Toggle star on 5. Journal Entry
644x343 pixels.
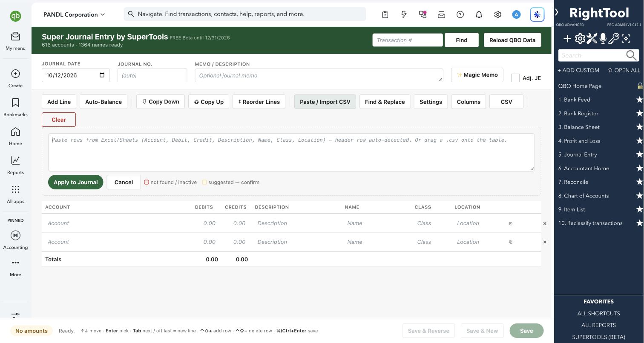coord(639,154)
